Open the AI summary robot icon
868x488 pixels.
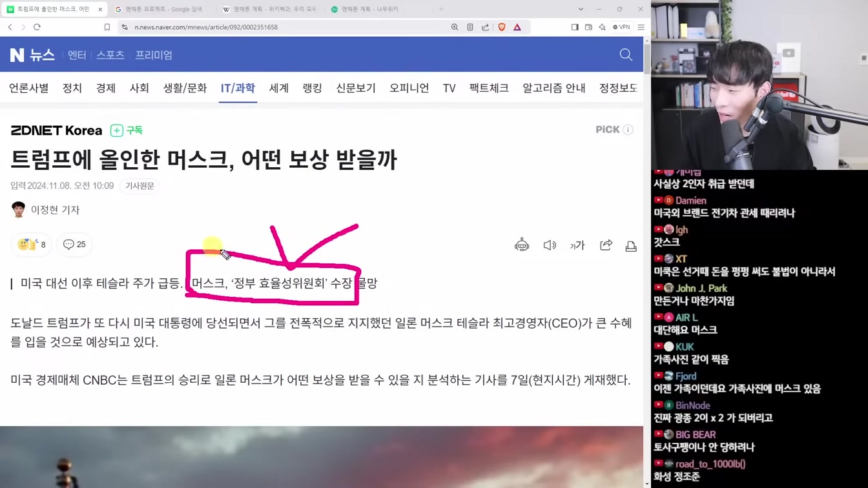[522, 245]
